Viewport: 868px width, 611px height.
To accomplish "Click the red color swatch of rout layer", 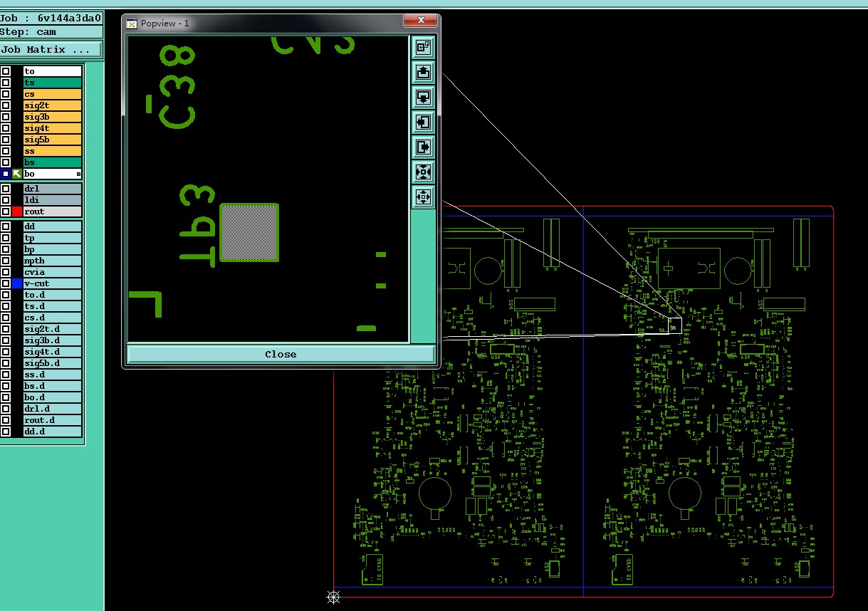I will click(x=17, y=211).
